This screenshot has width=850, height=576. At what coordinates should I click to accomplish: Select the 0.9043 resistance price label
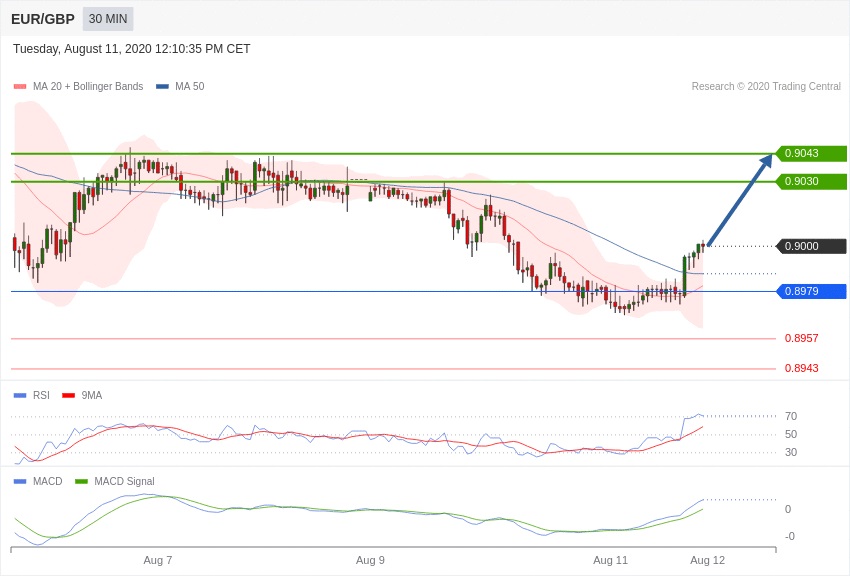[811, 153]
